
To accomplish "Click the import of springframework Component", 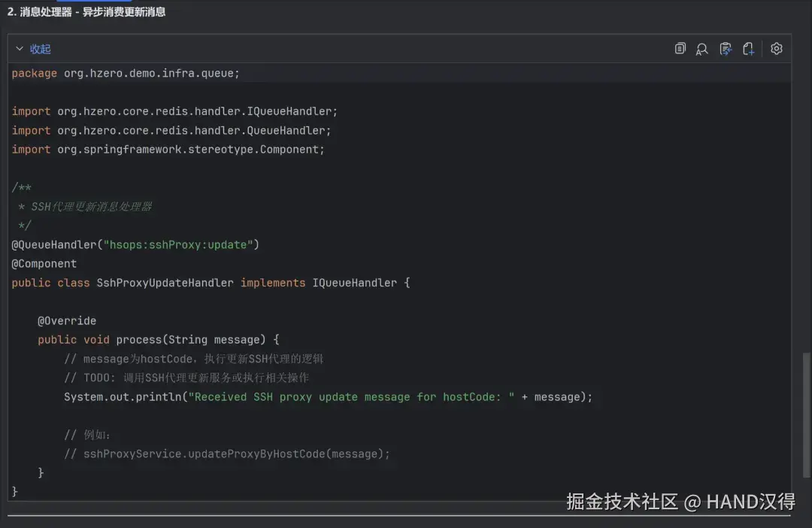I will 168,150.
